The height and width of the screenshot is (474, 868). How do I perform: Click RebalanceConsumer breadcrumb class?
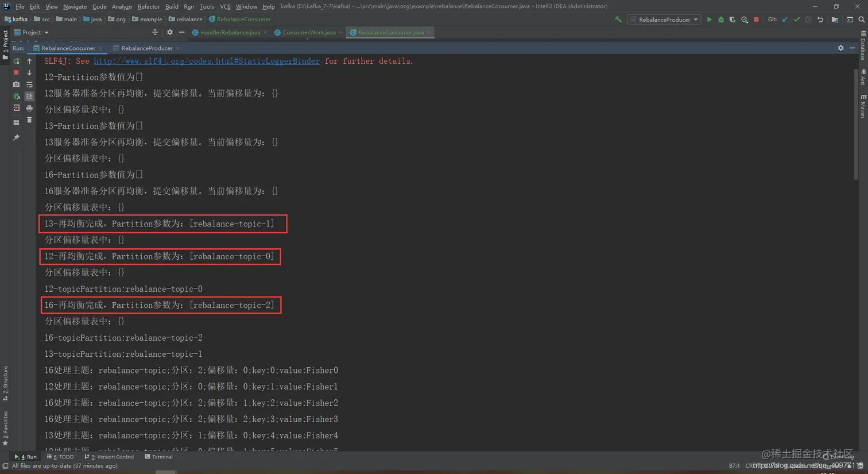[239, 20]
